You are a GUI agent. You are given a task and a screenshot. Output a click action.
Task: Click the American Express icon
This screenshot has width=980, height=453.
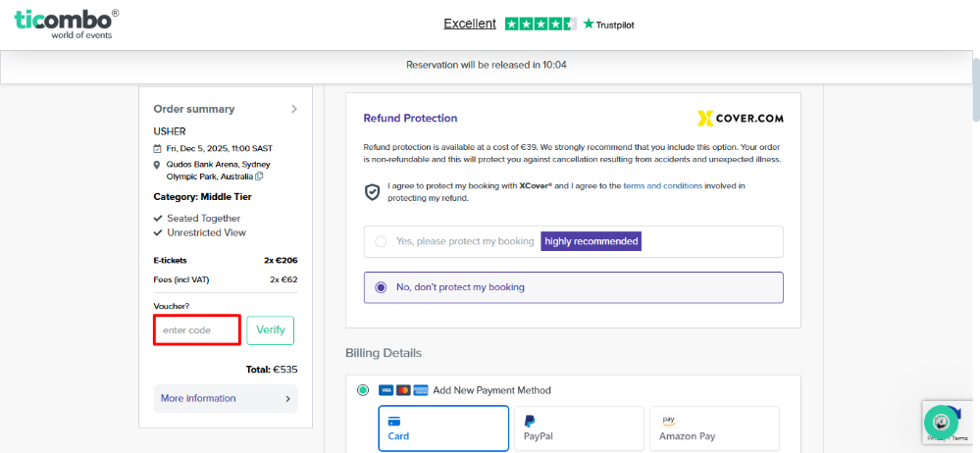point(421,390)
